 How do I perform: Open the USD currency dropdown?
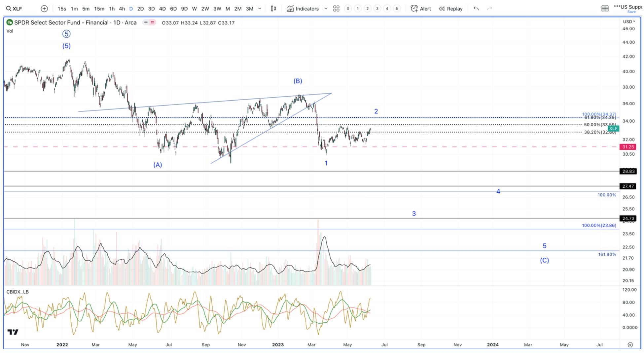coord(629,21)
